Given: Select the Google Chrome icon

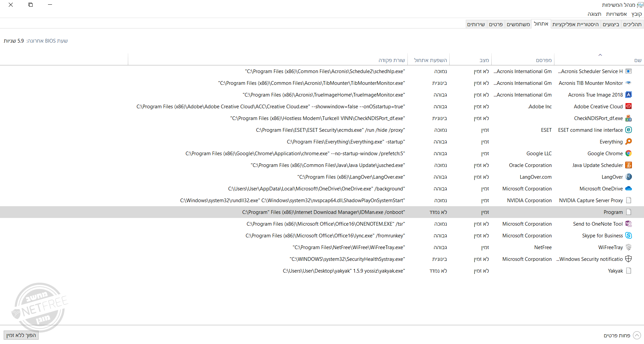Looking at the screenshot, I should [629, 154].
